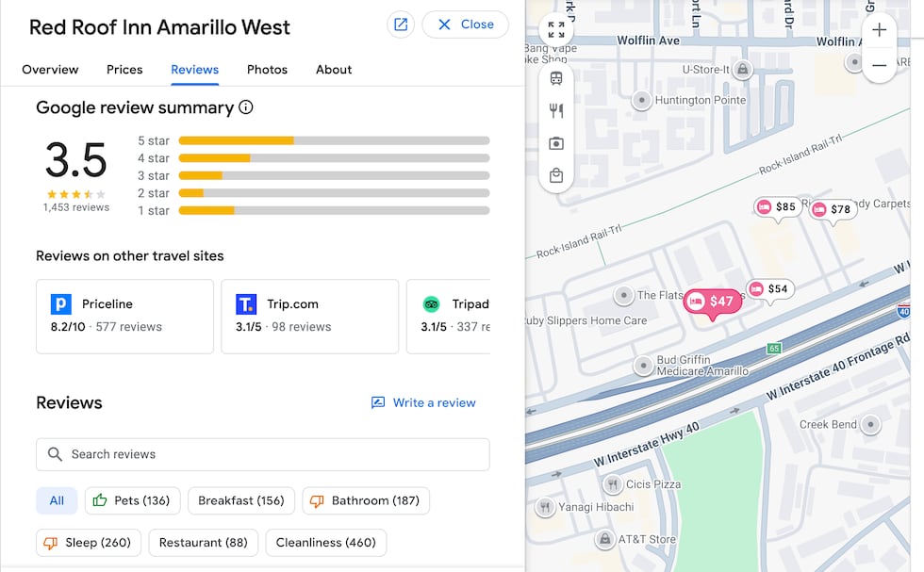Filter reviews by Cleanliness (460)

pos(325,542)
